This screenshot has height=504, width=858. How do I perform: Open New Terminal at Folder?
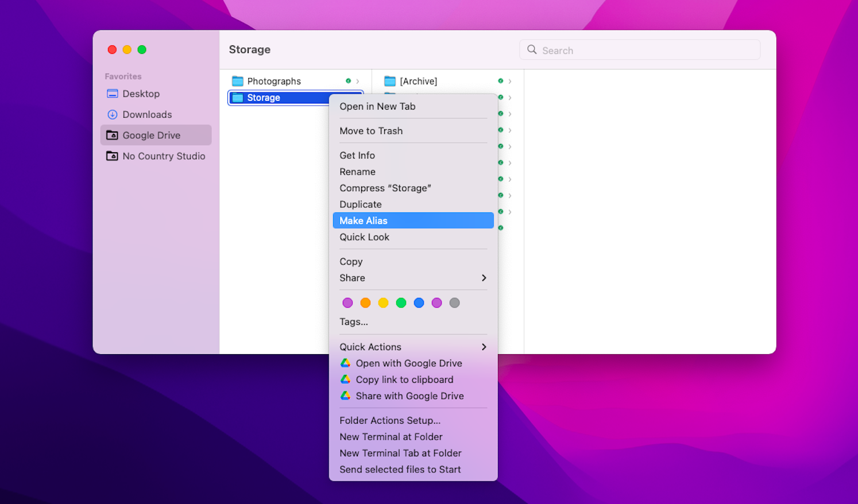coord(391,437)
